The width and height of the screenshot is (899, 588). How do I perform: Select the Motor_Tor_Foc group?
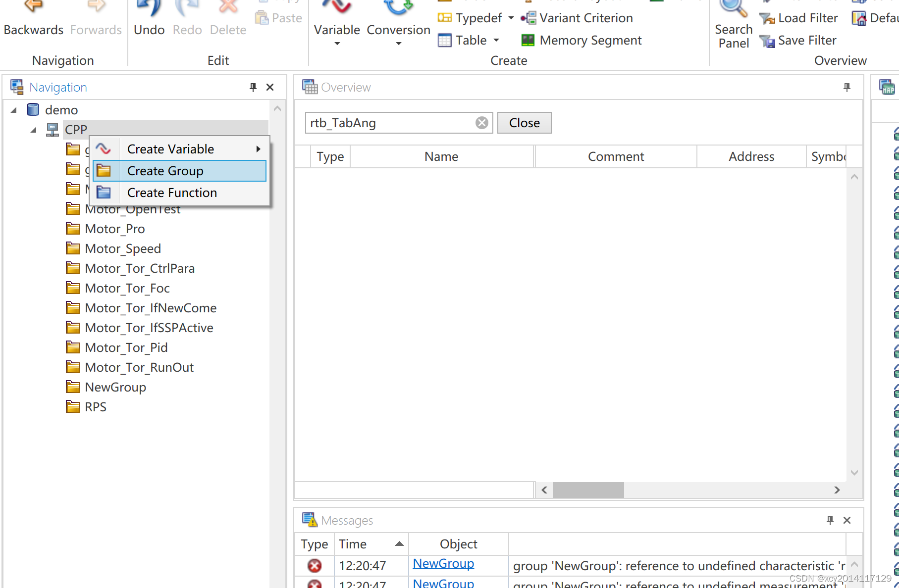coord(127,288)
